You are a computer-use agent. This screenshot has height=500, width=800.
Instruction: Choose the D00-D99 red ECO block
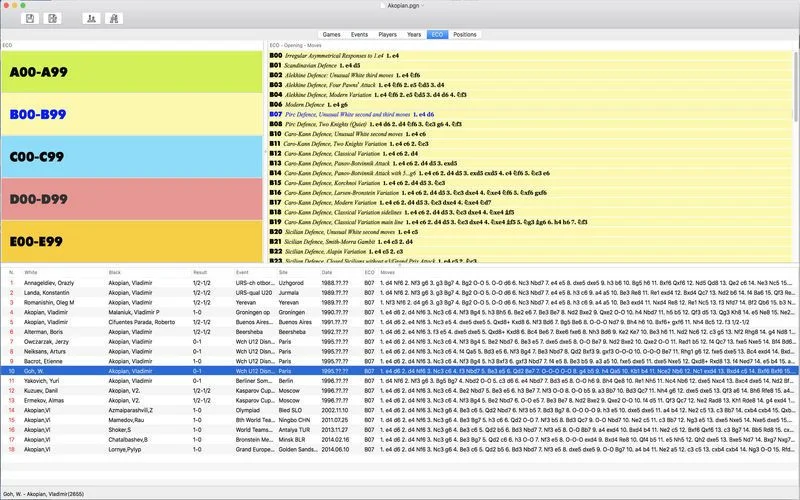click(132, 199)
